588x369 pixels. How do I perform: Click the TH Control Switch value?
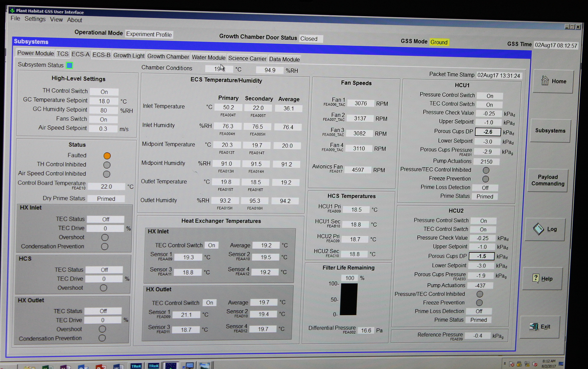[x=104, y=92]
